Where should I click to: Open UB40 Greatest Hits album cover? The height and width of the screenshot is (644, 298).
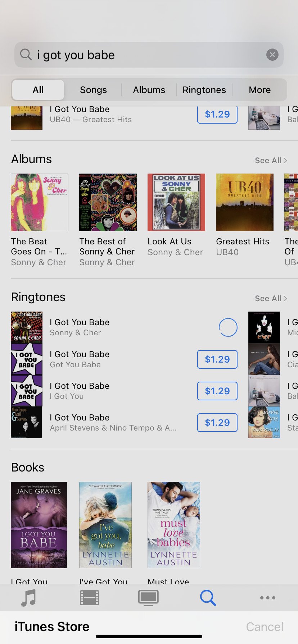pyautogui.click(x=245, y=202)
